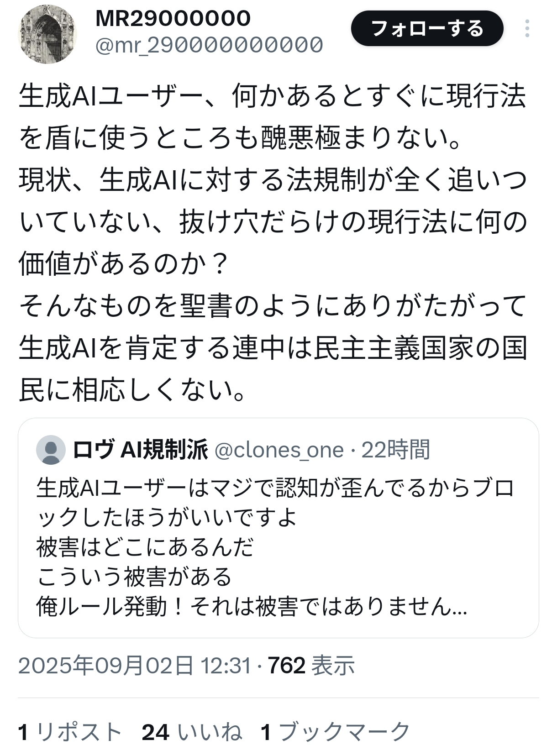Click the 22時間 timestamp on quoted post
The height and width of the screenshot is (756, 557).
[x=396, y=450]
